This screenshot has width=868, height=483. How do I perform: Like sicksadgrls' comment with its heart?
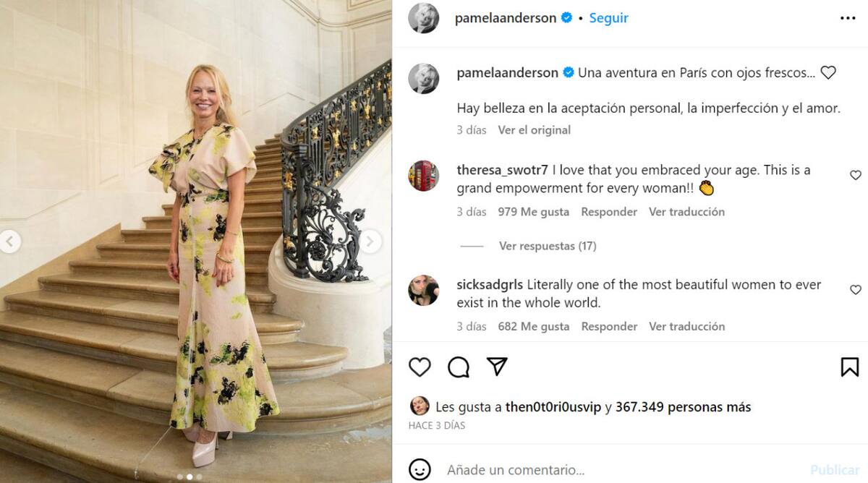(856, 290)
